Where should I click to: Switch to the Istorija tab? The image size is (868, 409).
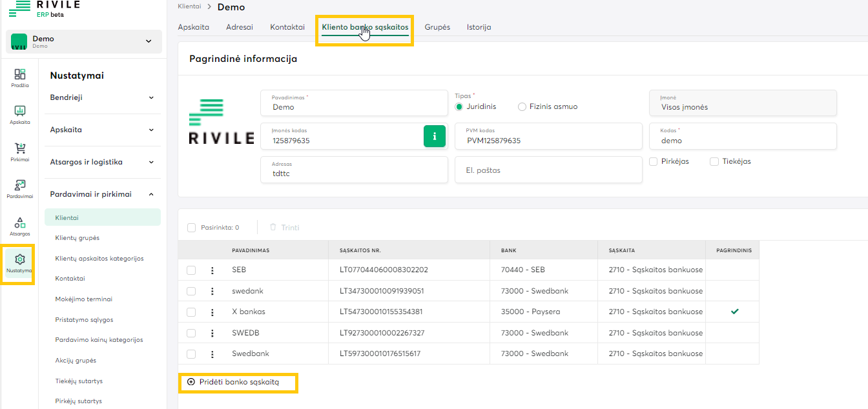point(479,27)
